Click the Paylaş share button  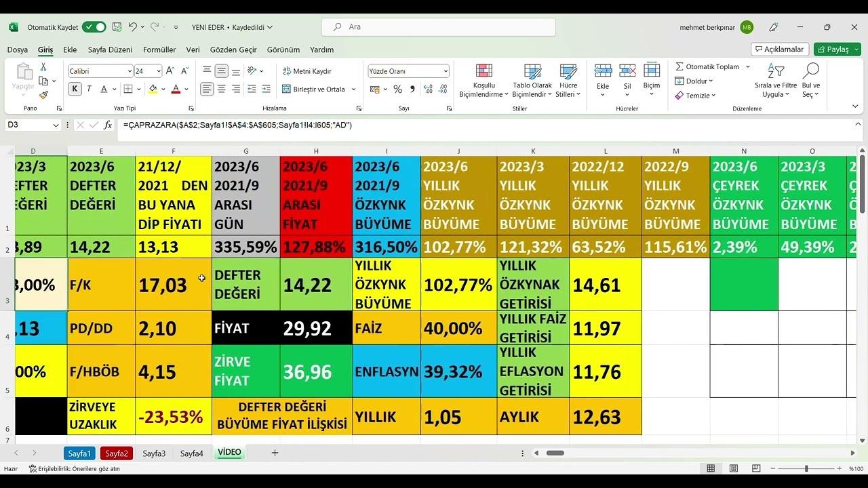[x=837, y=49]
